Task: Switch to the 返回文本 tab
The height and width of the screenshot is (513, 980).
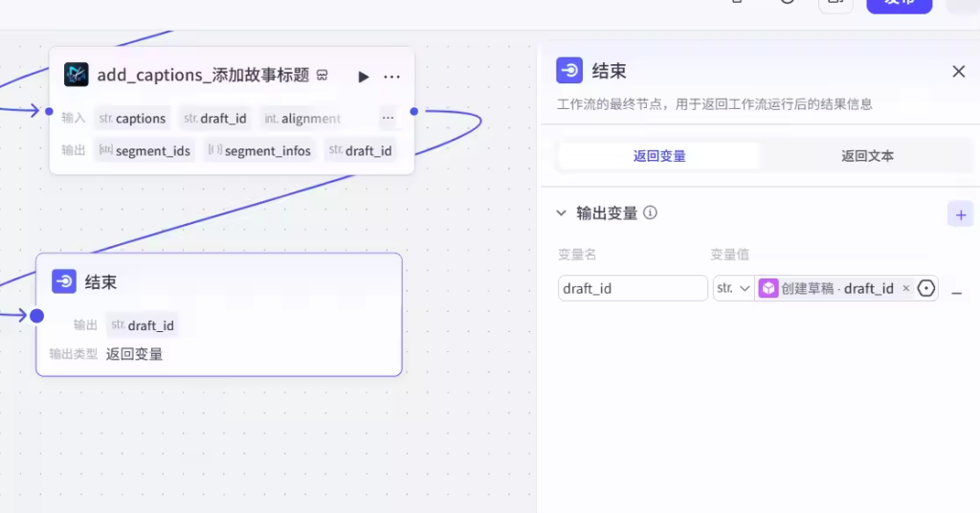Action: pyautogui.click(x=867, y=156)
